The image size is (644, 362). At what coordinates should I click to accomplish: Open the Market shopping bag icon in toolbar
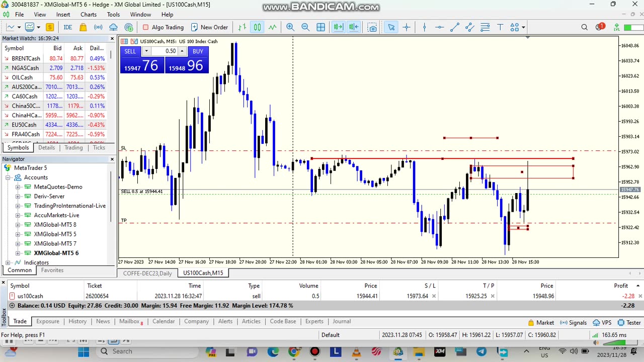[83, 27]
